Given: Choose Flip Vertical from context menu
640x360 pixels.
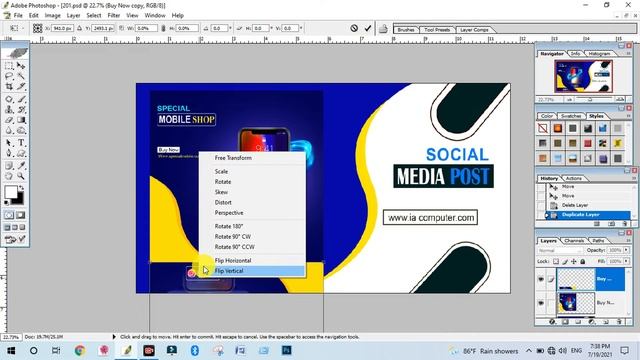Looking at the screenshot, I should click(252, 271).
